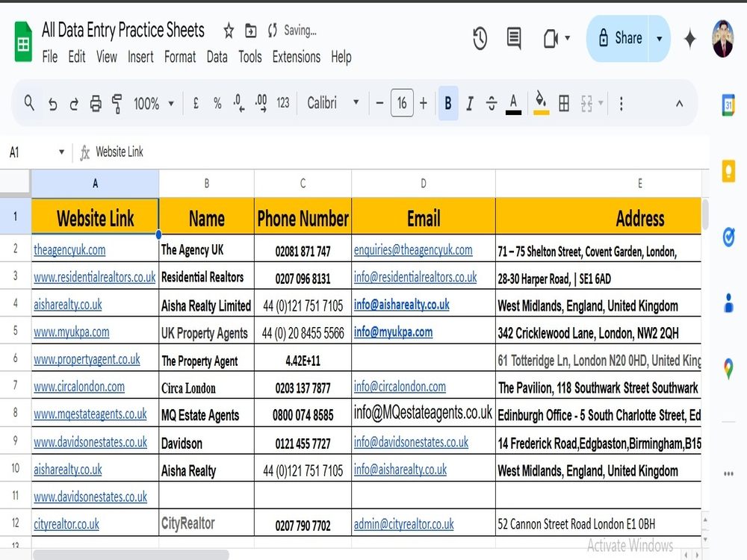Open Google Tasks in side panel
The image size is (747, 560).
coord(728,237)
